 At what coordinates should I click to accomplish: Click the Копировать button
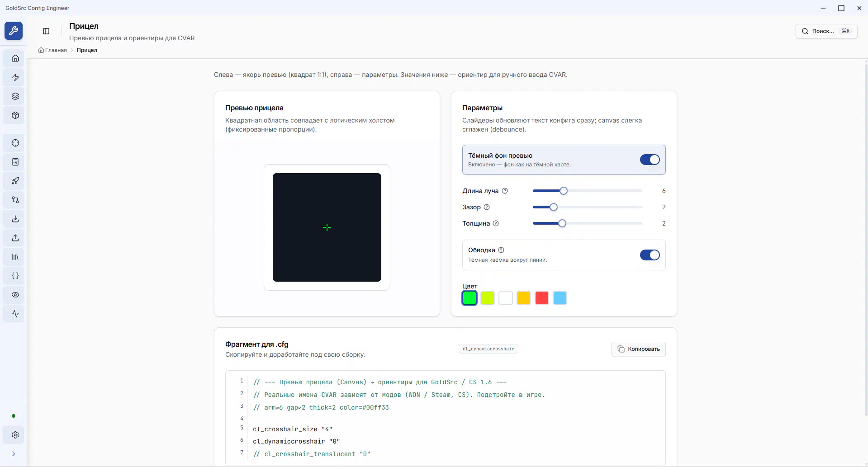pos(638,349)
